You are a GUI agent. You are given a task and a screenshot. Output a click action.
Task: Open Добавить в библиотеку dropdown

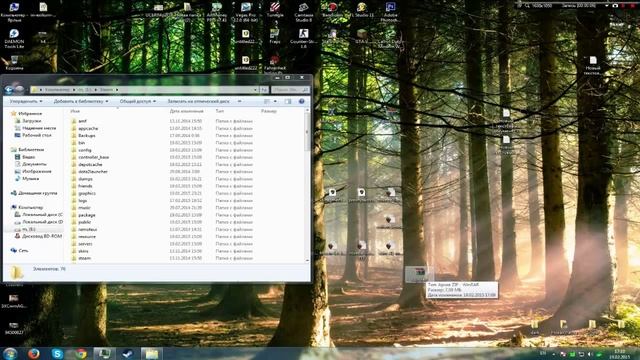81,101
